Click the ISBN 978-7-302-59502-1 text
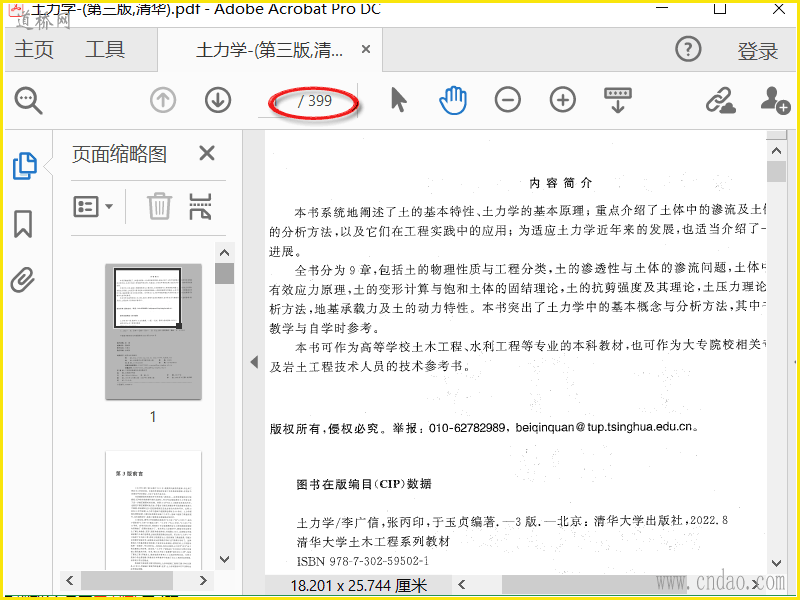800x600 pixels. [363, 561]
